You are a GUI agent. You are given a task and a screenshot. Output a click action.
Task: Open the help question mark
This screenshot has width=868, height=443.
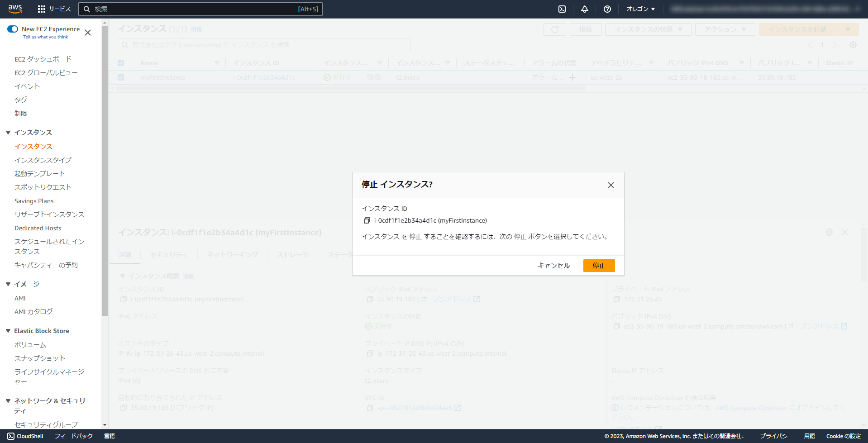607,9
